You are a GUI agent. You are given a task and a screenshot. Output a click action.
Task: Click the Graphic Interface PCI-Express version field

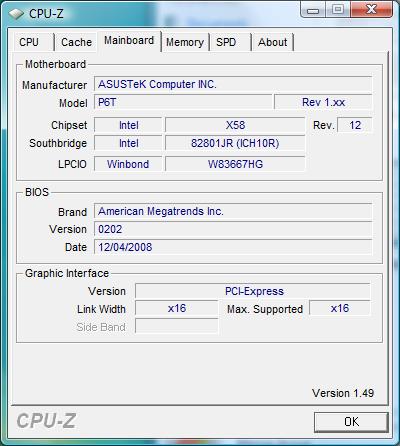(253, 291)
